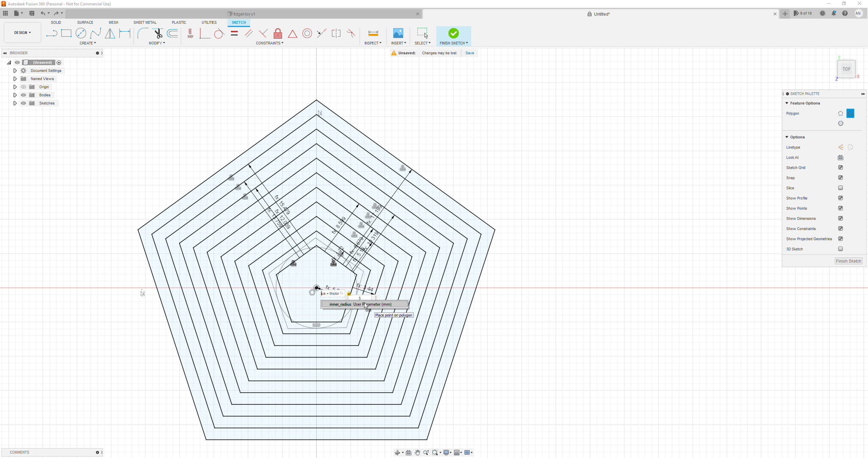Viewport: 868px width, 458px height.
Task: Click Save in the unsaved changes banner
Action: tap(470, 53)
